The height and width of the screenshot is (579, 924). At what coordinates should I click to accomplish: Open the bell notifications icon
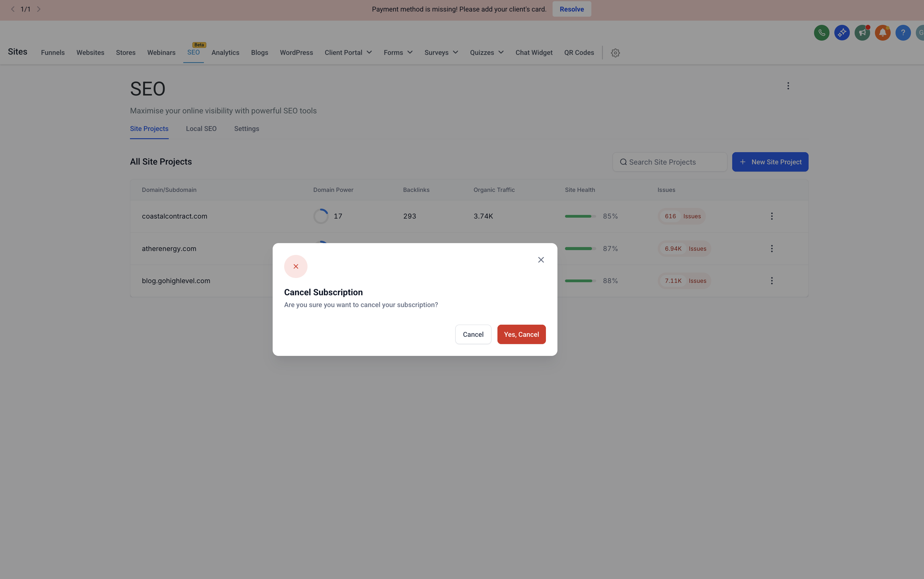[x=882, y=32]
